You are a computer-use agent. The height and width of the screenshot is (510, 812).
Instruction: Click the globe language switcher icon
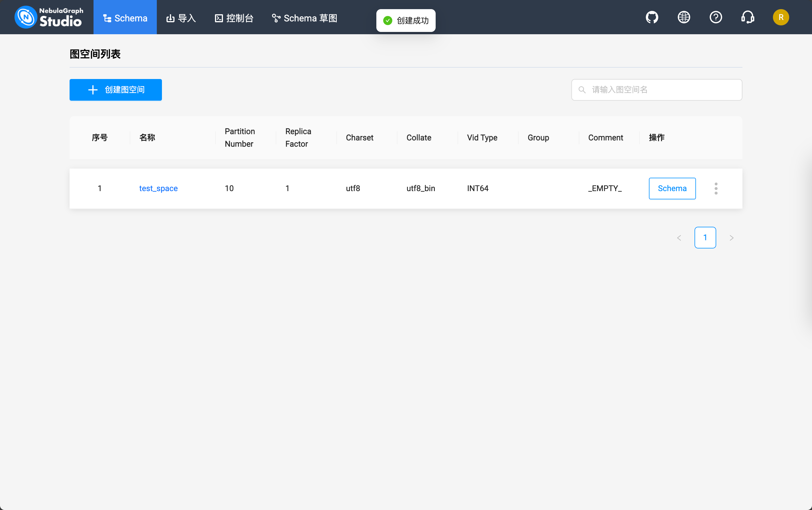[684, 17]
